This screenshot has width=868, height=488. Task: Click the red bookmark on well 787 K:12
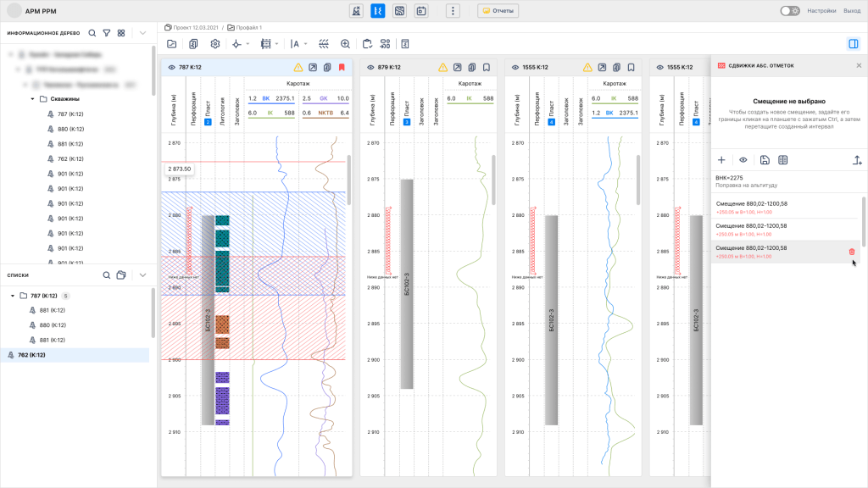coord(342,67)
